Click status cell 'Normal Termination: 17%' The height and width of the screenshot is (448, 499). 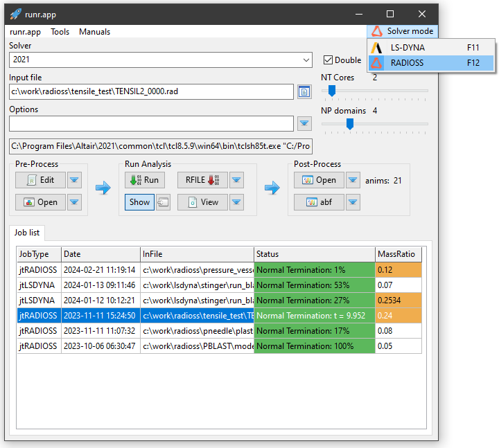[x=315, y=331]
